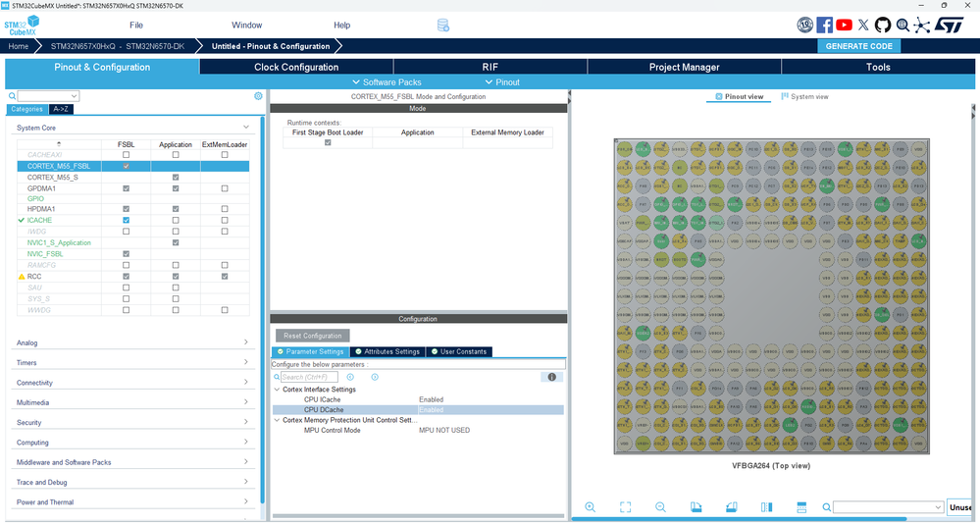Open the pin search combo box
This screenshot has width=980, height=525.
pyautogui.click(x=888, y=507)
